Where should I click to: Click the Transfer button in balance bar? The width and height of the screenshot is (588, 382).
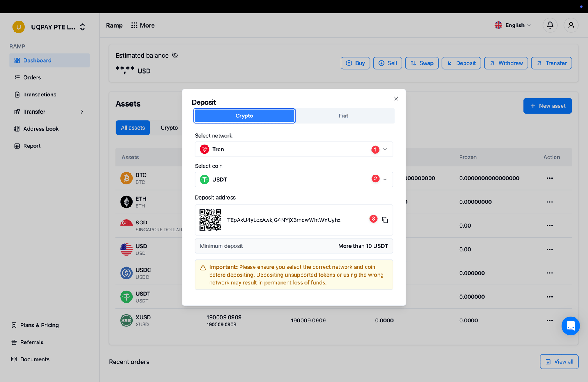[551, 63]
